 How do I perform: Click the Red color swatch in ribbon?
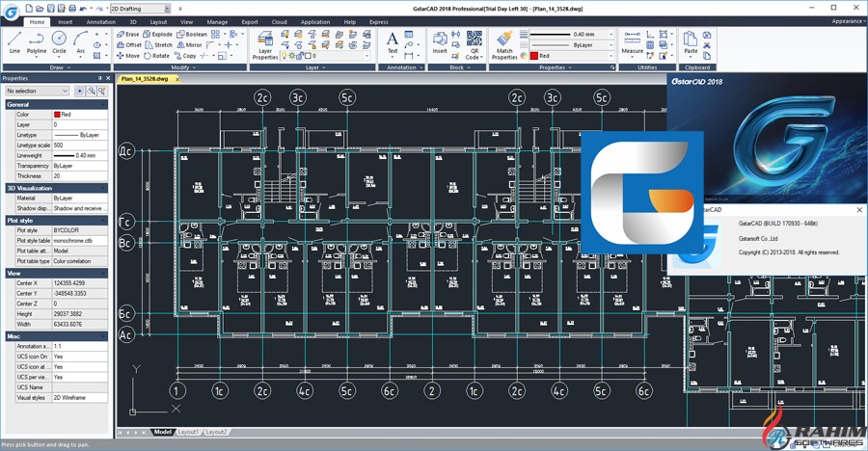pyautogui.click(x=534, y=56)
